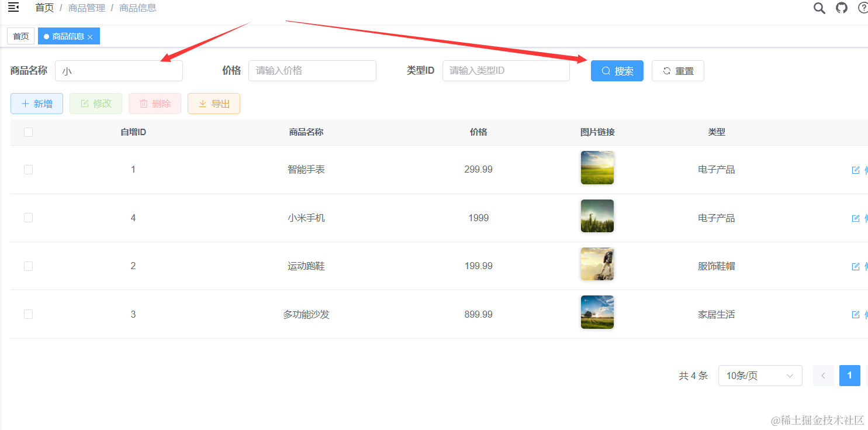
Task: Select the checkbox for 运动跑鞋 row
Action: pyautogui.click(x=28, y=266)
